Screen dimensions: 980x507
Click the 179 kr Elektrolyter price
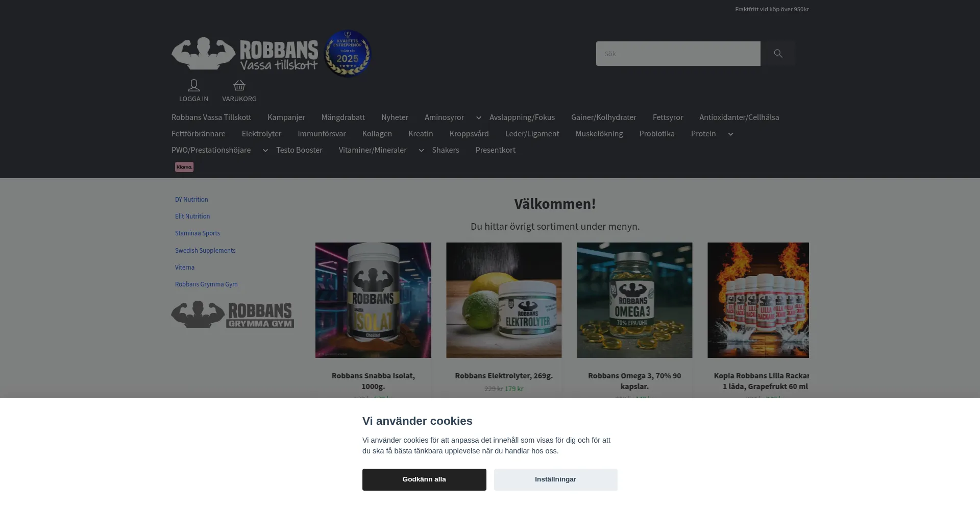click(514, 389)
